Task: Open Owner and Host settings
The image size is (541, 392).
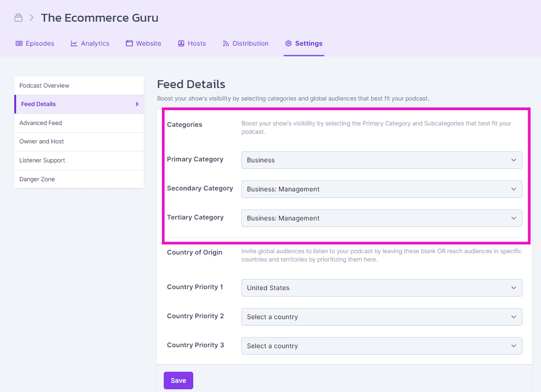Action: (x=79, y=142)
